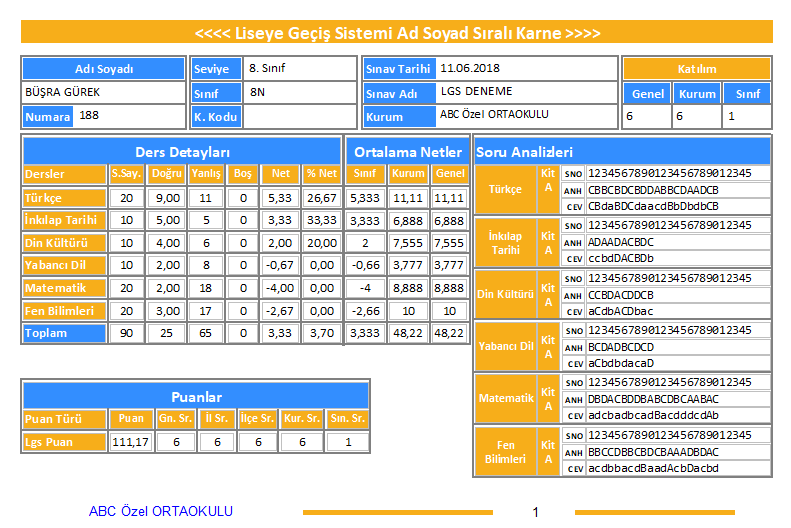Click the exam date '11.06.2018'

click(470, 68)
